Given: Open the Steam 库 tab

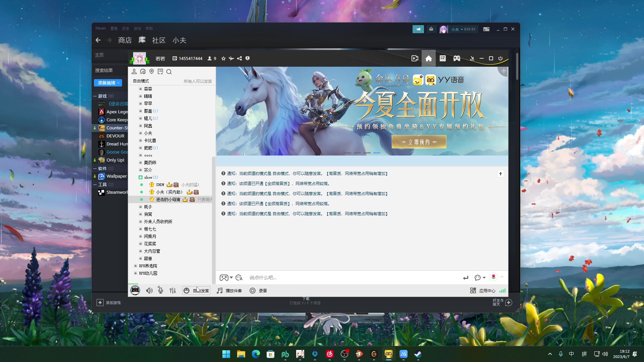Looking at the screenshot, I should click(142, 40).
